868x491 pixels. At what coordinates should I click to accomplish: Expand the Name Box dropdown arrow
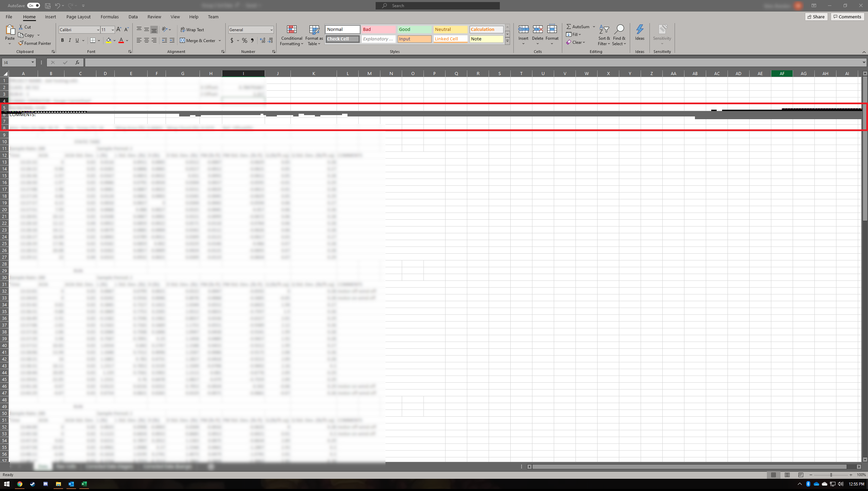click(x=33, y=62)
